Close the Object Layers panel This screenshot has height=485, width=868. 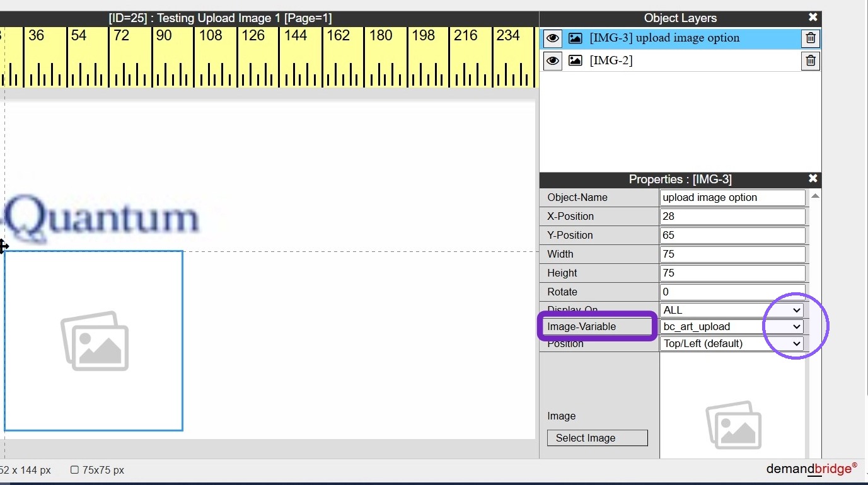click(813, 18)
